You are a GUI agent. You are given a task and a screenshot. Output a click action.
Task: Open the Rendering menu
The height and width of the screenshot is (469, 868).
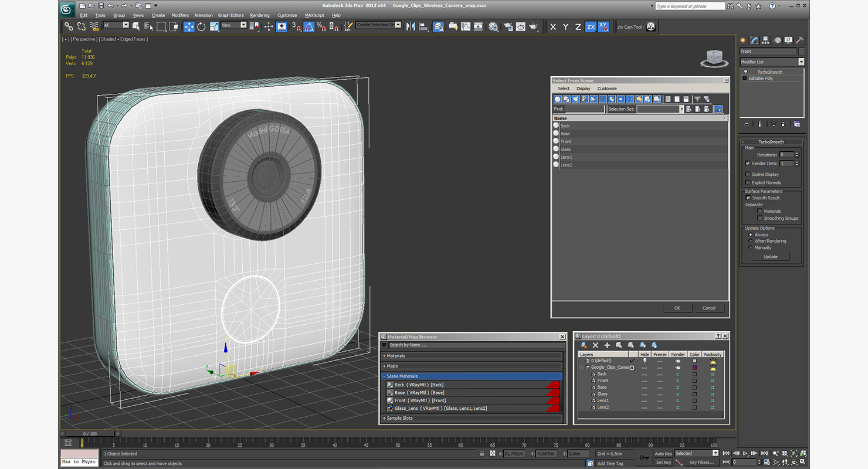coord(260,15)
